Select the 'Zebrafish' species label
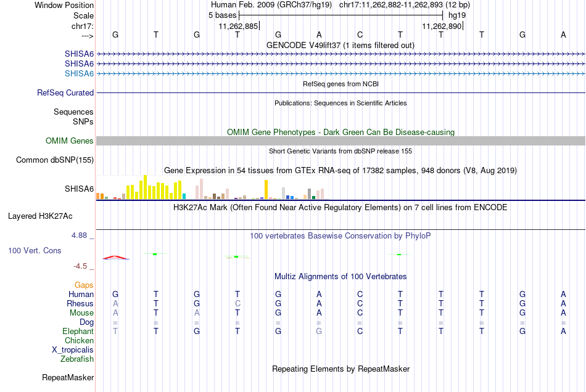Image resolution: width=586 pixels, height=392 pixels. 77,359
